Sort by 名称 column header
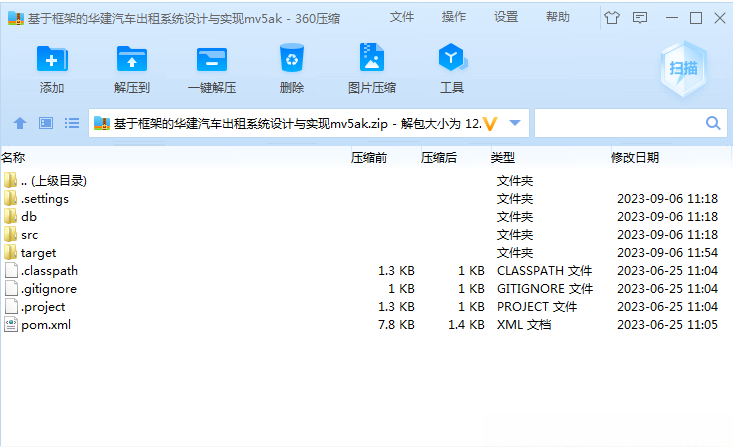Image resolution: width=733 pixels, height=447 pixels. point(13,158)
